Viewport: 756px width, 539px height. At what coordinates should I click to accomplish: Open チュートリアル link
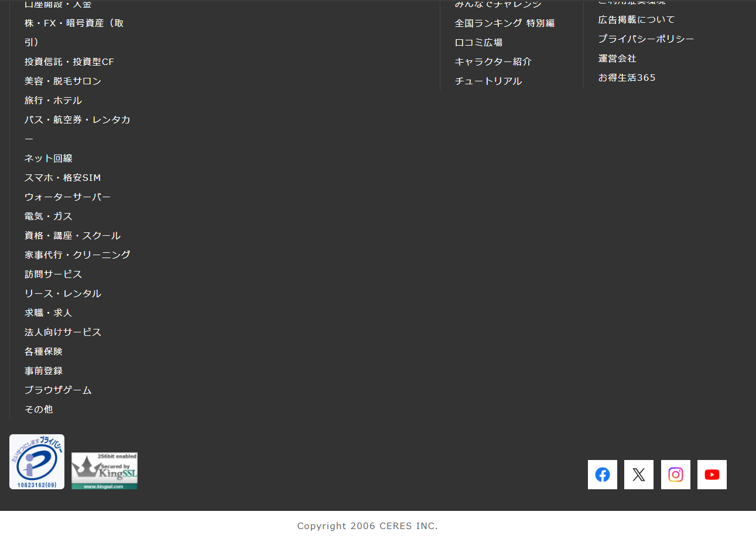tap(488, 81)
